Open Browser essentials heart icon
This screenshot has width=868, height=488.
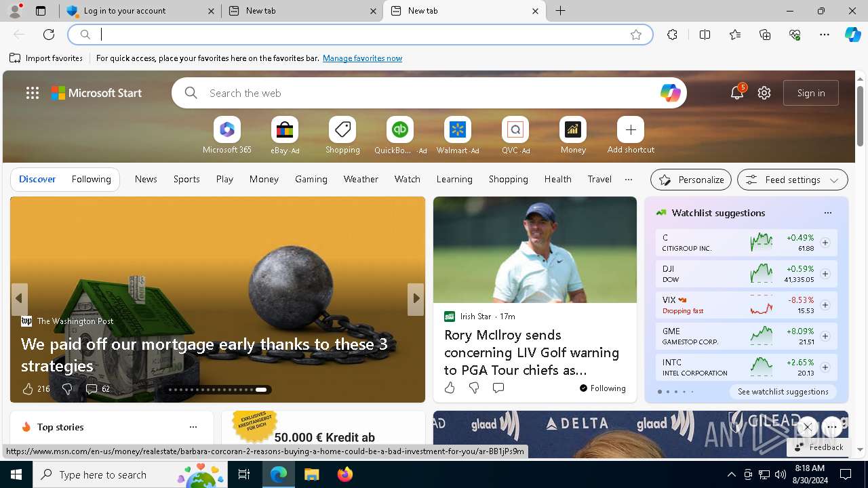tap(795, 35)
